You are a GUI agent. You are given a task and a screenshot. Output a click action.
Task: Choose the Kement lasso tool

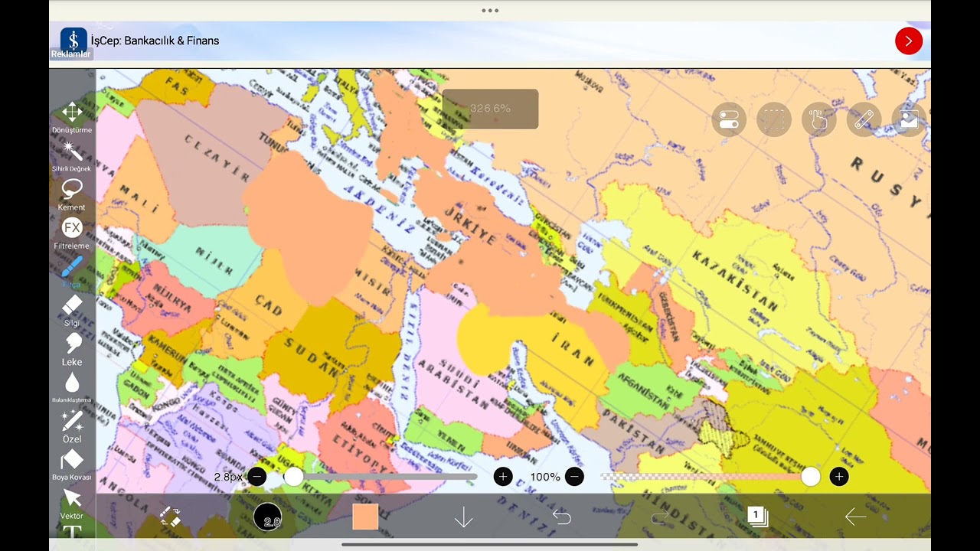tap(72, 194)
